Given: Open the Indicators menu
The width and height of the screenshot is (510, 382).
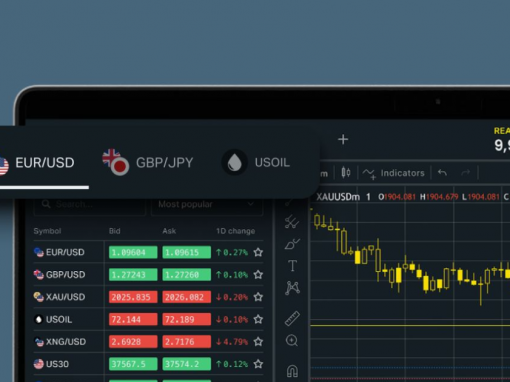Looking at the screenshot, I should 394,173.
